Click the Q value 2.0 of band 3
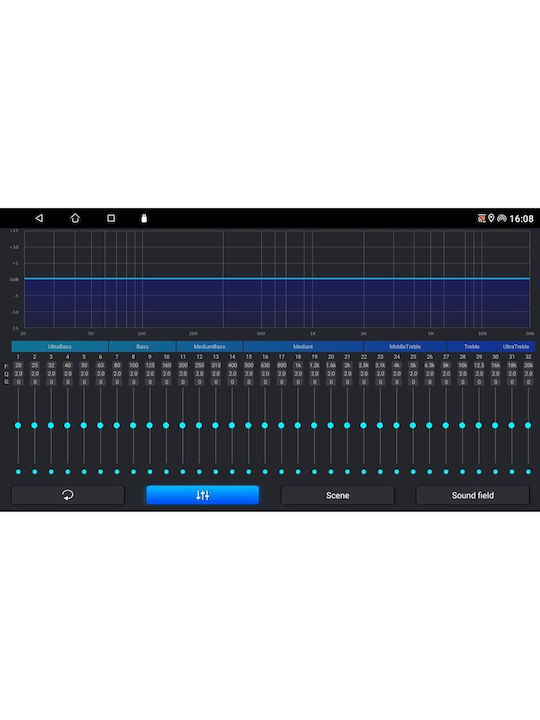Viewport: 540px width, 720px height. (x=51, y=374)
